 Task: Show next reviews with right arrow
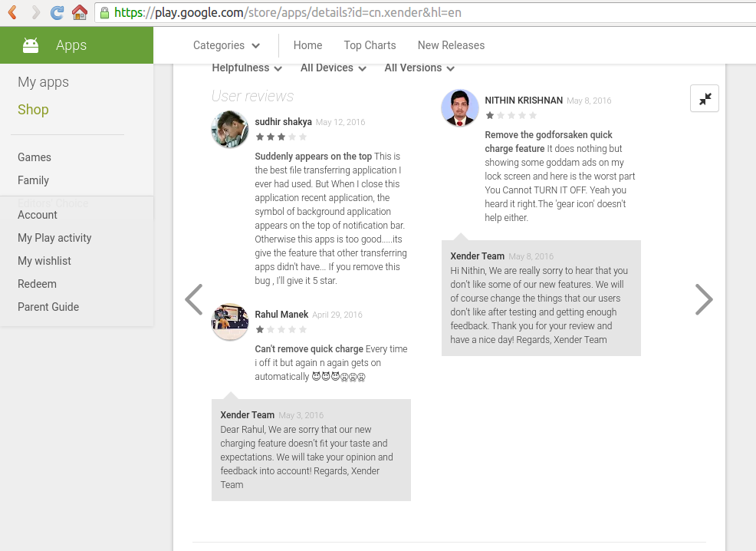tap(703, 299)
